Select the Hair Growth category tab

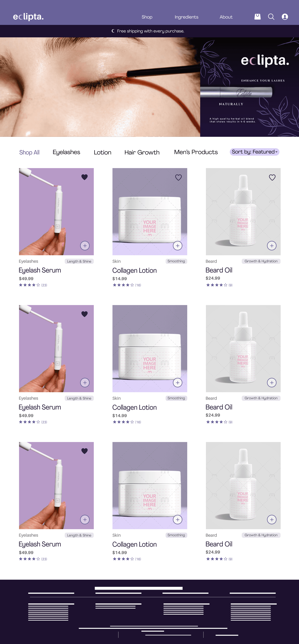tap(142, 152)
